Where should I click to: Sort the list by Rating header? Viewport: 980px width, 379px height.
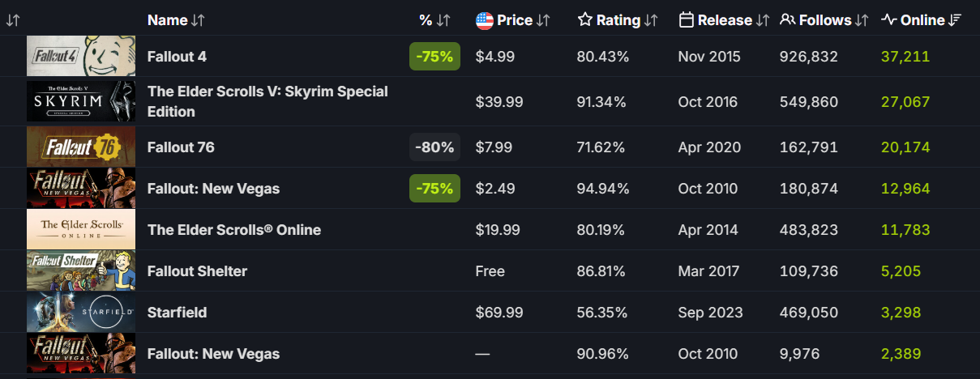618,20
